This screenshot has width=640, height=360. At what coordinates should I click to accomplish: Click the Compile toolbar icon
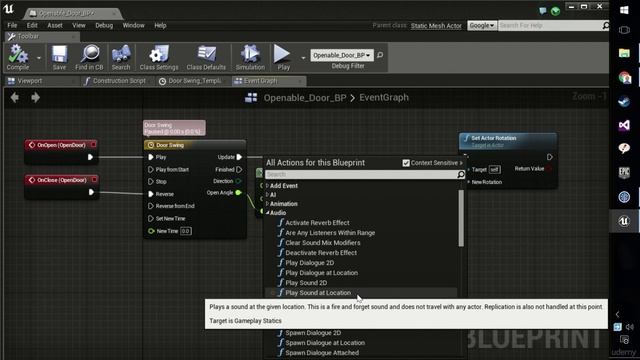point(18,57)
